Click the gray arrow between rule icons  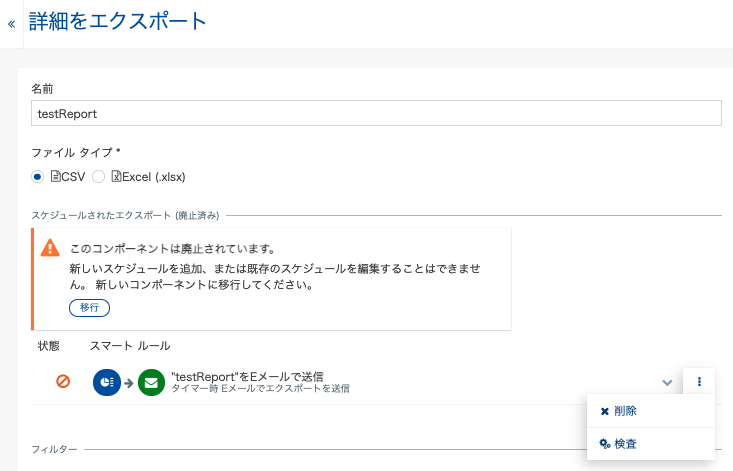(129, 383)
